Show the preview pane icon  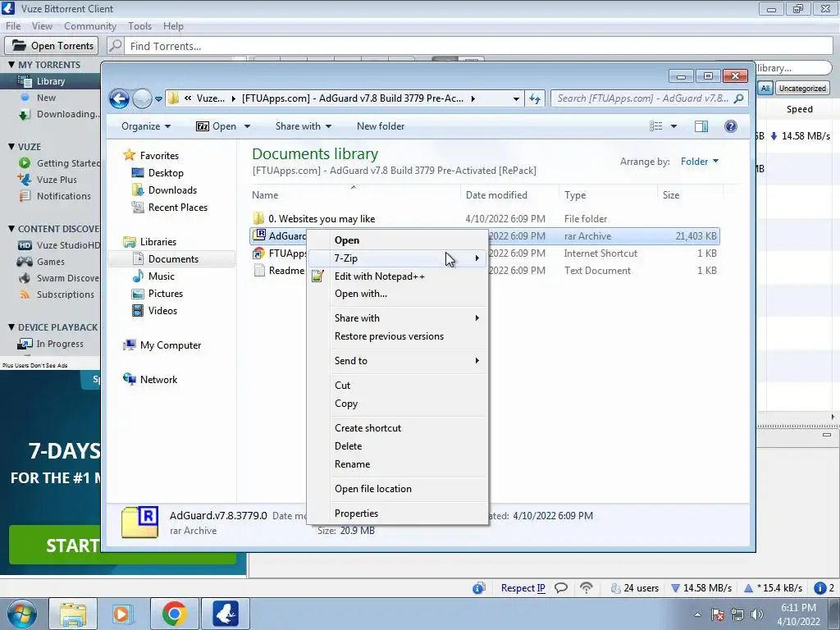701,126
